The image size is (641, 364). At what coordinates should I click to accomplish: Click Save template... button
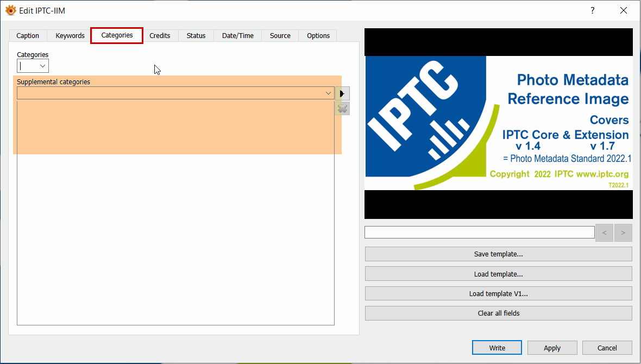pyautogui.click(x=498, y=254)
